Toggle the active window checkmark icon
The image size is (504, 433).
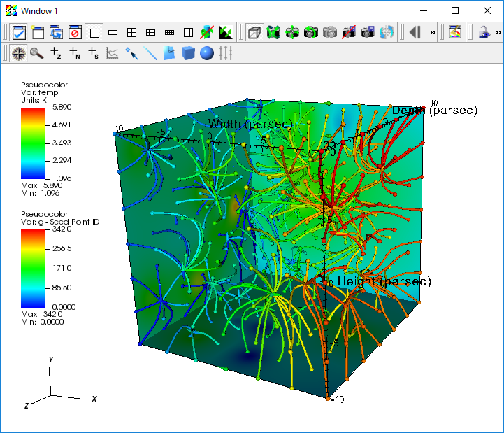pyautogui.click(x=19, y=32)
